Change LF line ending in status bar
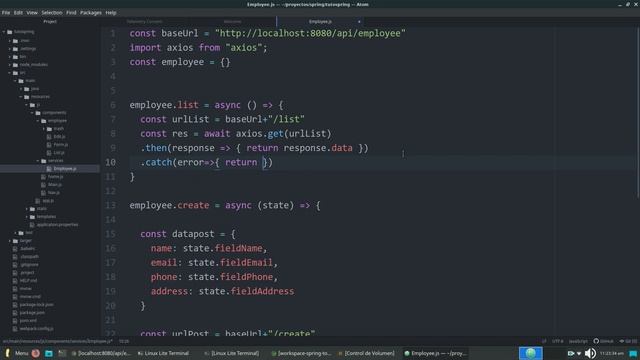 click(x=544, y=341)
